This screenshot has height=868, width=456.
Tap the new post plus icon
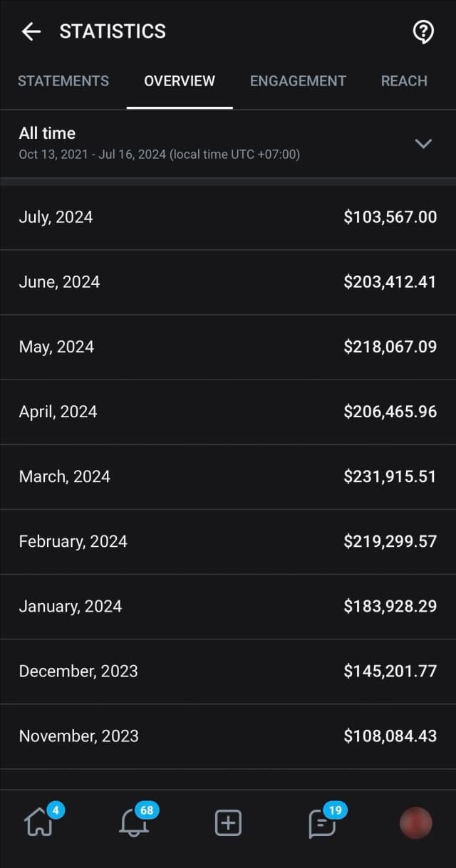pos(228,823)
